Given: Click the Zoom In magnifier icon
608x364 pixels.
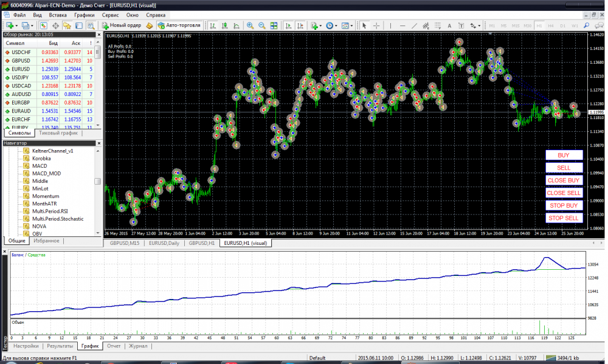Looking at the screenshot, I should 250,26.
